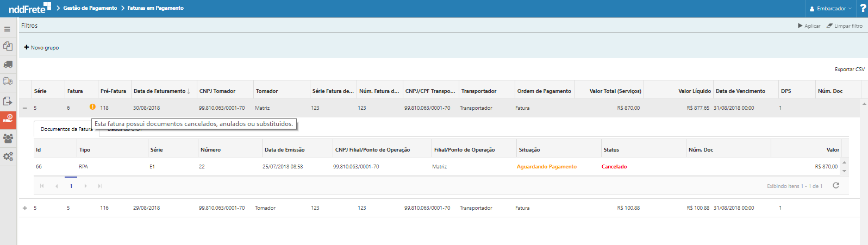868x245 pixels.
Task: Open the hamburger menu in the sidebar
Action: [7, 29]
